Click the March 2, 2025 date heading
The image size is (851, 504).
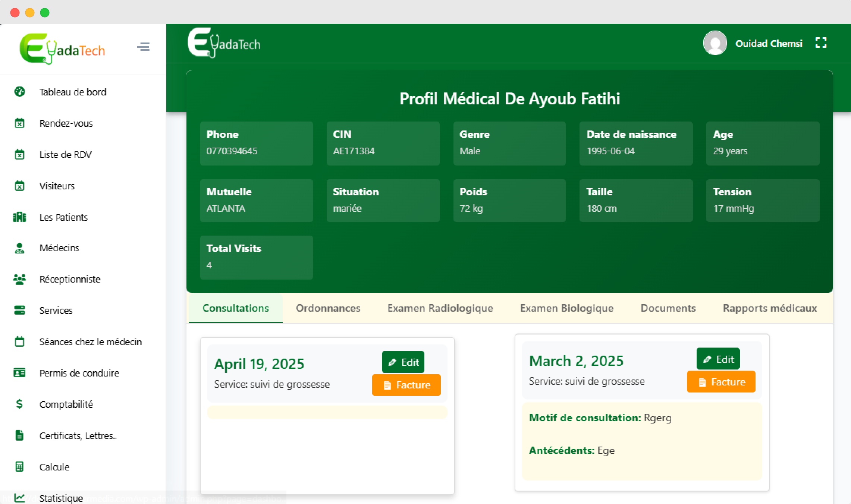(x=576, y=361)
